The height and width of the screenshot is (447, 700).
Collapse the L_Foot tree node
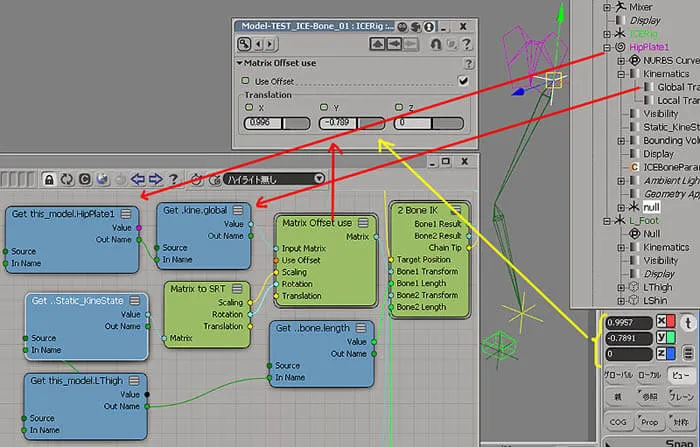coord(606,221)
